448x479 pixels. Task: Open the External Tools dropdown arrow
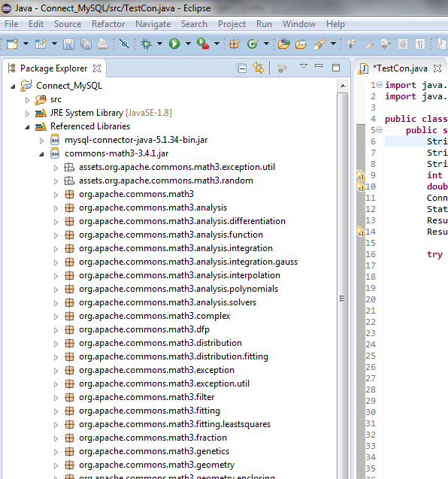(x=216, y=44)
